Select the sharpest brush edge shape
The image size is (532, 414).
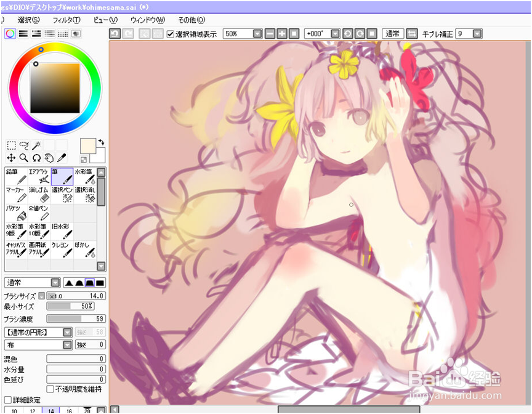(69, 283)
